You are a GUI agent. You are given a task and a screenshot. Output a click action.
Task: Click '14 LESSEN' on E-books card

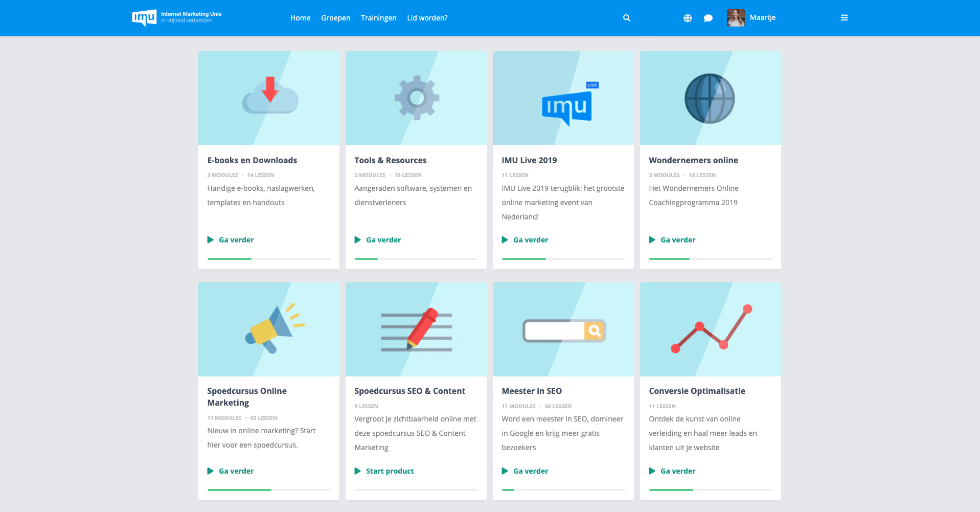[260, 175]
